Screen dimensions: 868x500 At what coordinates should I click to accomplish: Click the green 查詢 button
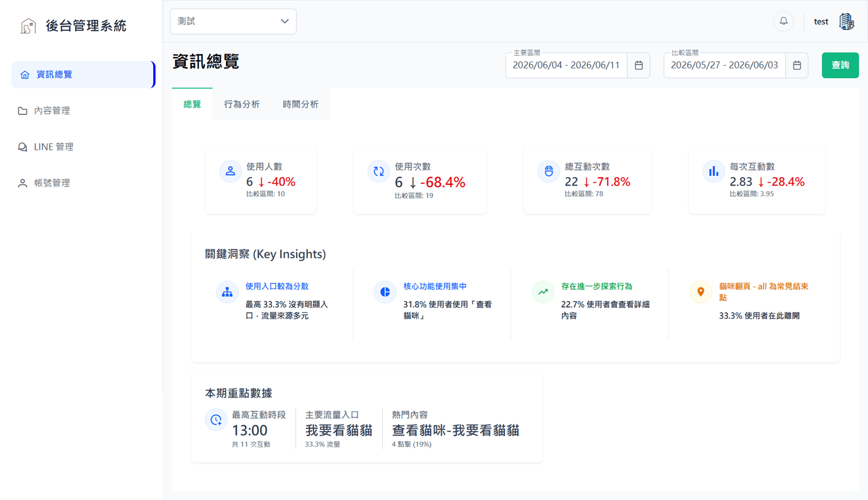[x=840, y=65]
